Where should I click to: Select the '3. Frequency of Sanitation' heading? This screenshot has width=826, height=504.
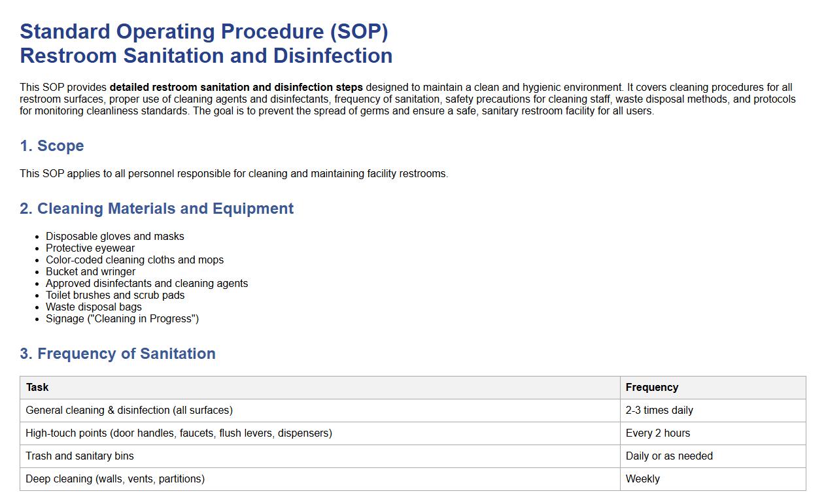pyautogui.click(x=118, y=354)
